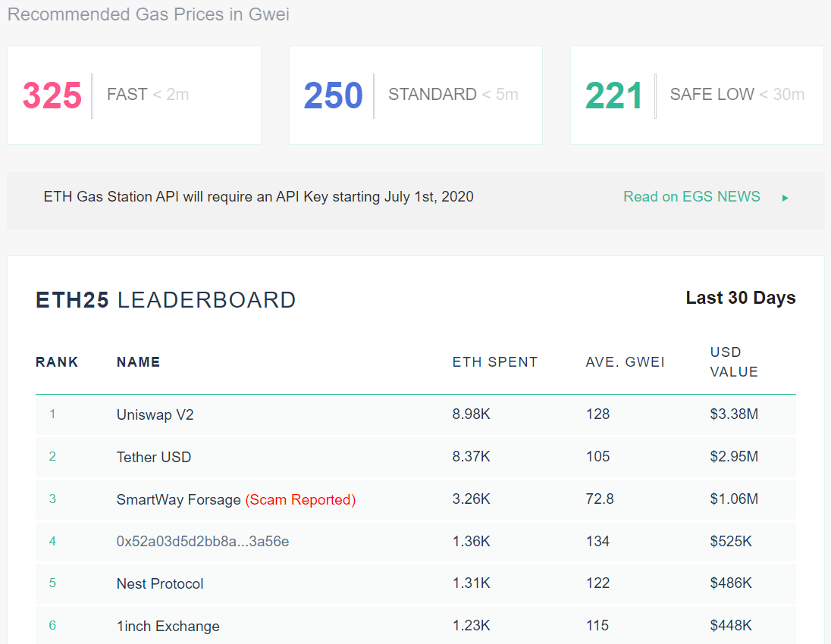This screenshot has width=831, height=644.
Task: Click the API Key announcement text
Action: (x=259, y=197)
